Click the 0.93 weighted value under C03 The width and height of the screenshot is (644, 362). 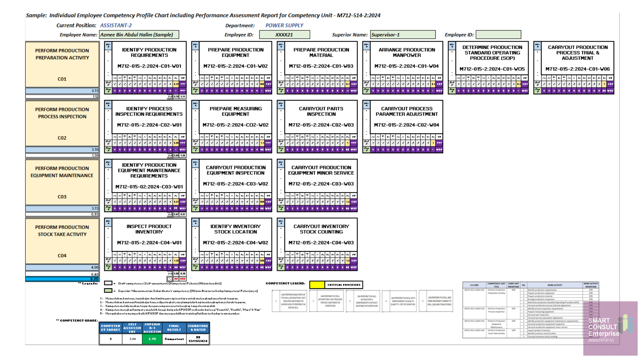coord(62,214)
